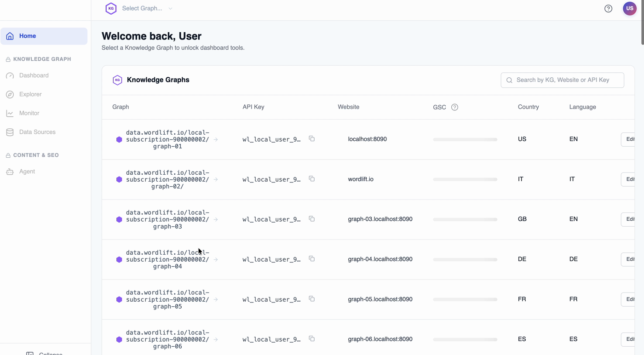Focus the Search by KG, Website or API Key field
644x355 pixels.
(x=562, y=80)
